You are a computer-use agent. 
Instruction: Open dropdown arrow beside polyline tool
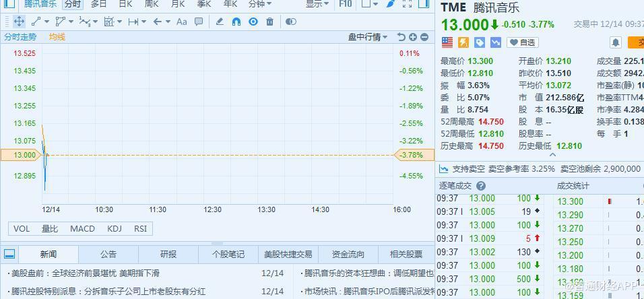71,22
